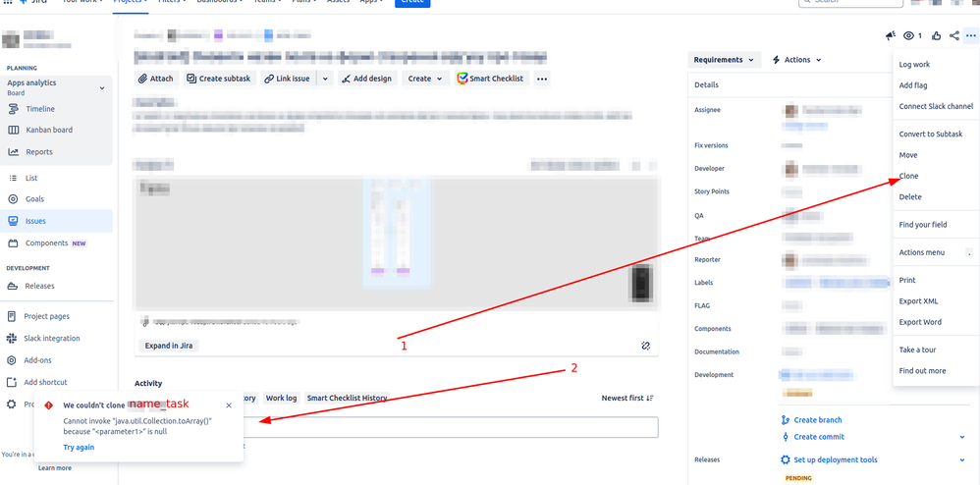The height and width of the screenshot is (485, 980).
Task: Open Add-ons in the sidebar
Action: coord(37,360)
